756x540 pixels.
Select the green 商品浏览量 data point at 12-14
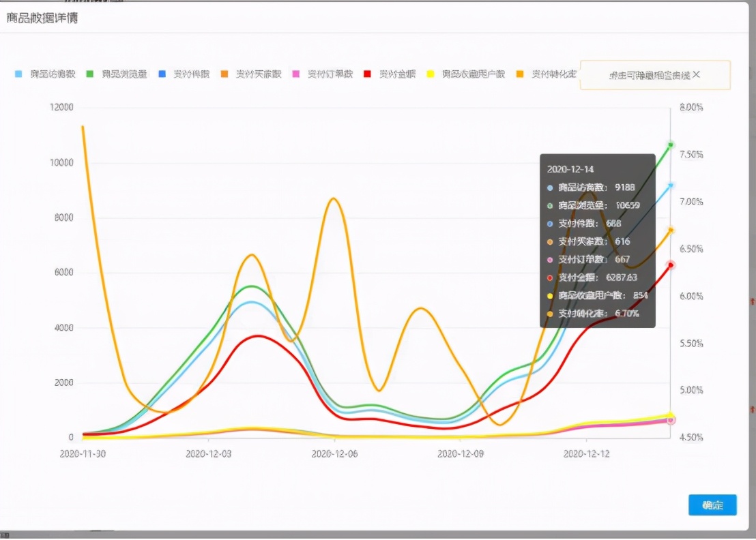click(x=670, y=145)
